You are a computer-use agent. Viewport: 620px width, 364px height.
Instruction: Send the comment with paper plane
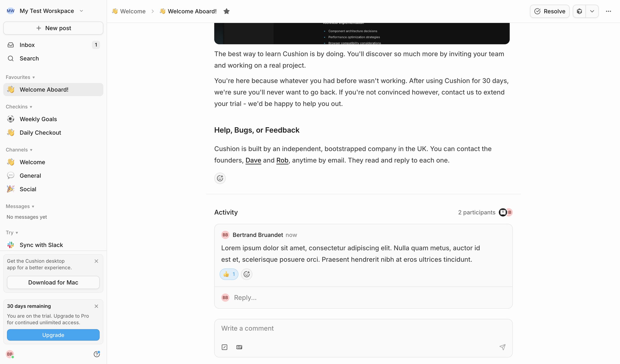502,347
